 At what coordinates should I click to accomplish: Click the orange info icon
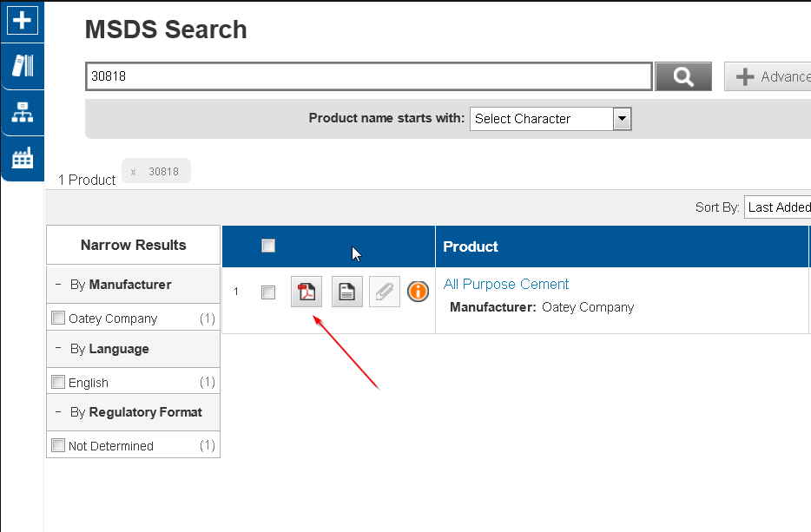[418, 292]
